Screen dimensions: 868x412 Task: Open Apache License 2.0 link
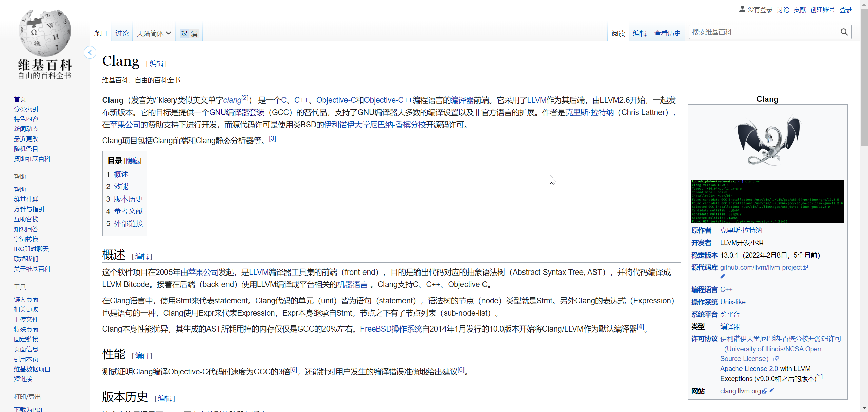(749, 369)
